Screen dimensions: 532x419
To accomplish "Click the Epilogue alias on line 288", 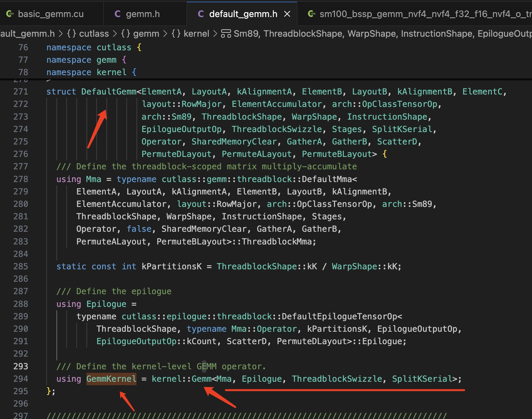I will [x=106, y=304].
